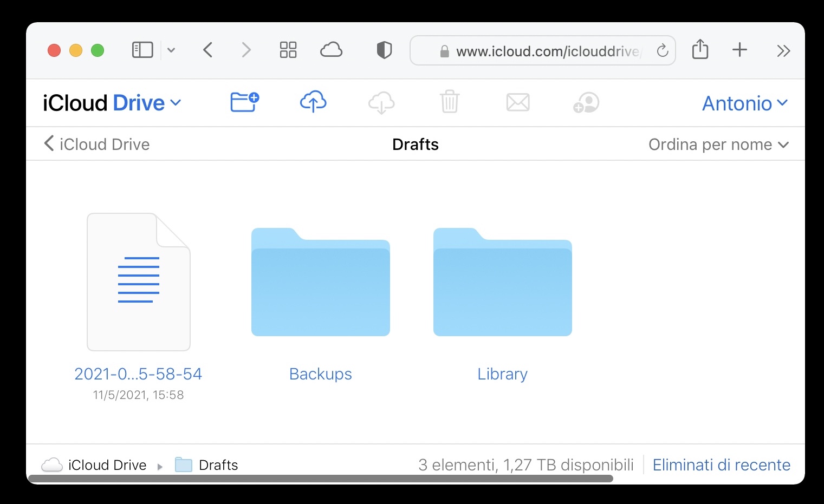Click the iCloud Tabs cloud icon
Screen dimensions: 824x504
tap(331, 50)
